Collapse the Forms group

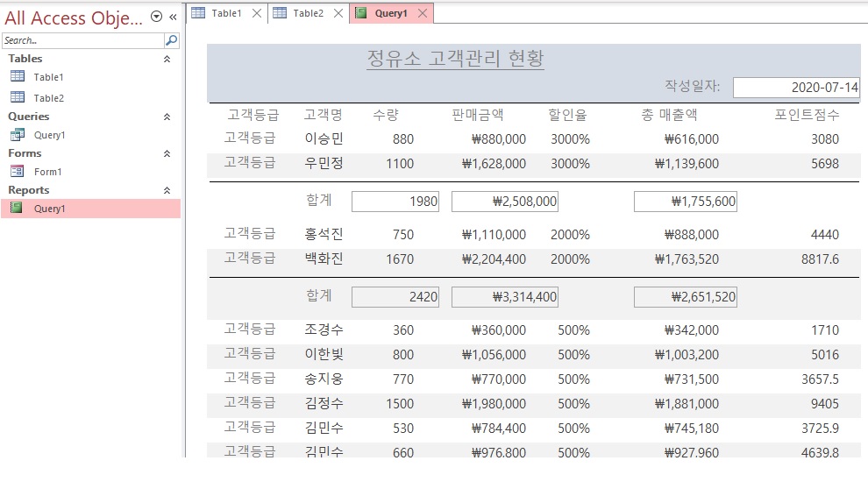pyautogui.click(x=167, y=153)
